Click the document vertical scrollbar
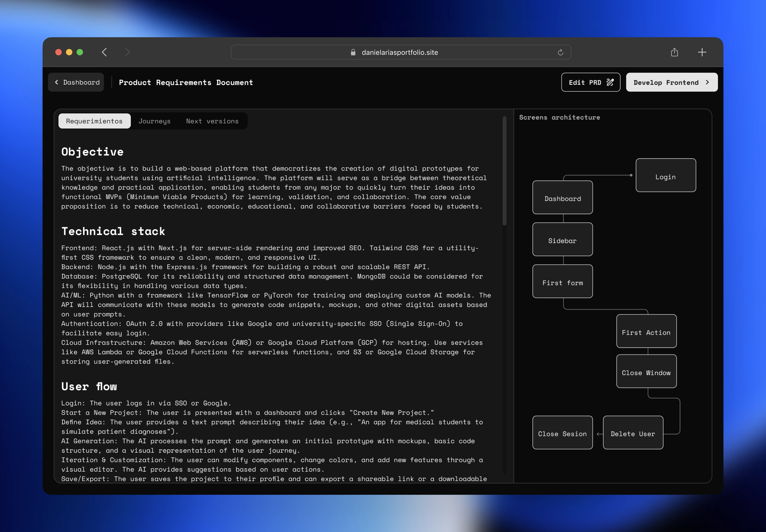766x532 pixels. [x=504, y=171]
